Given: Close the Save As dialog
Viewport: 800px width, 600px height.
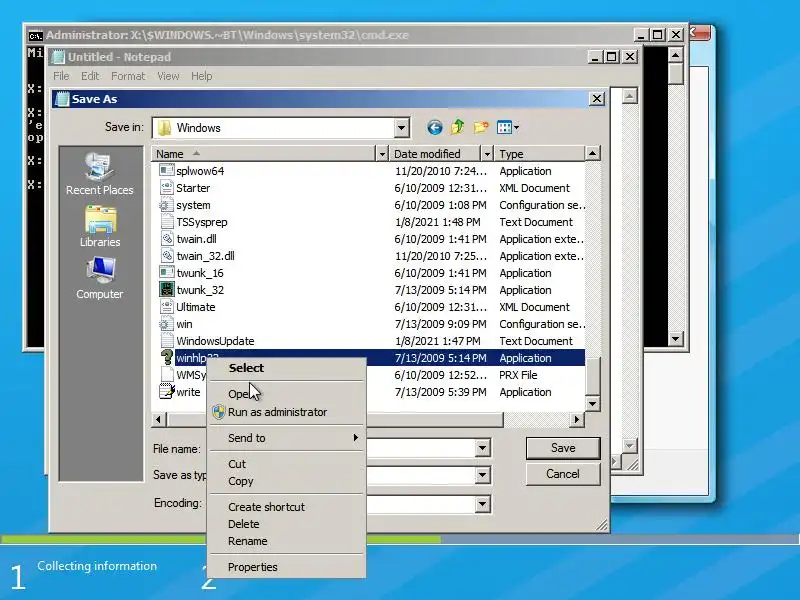Looking at the screenshot, I should [596, 98].
